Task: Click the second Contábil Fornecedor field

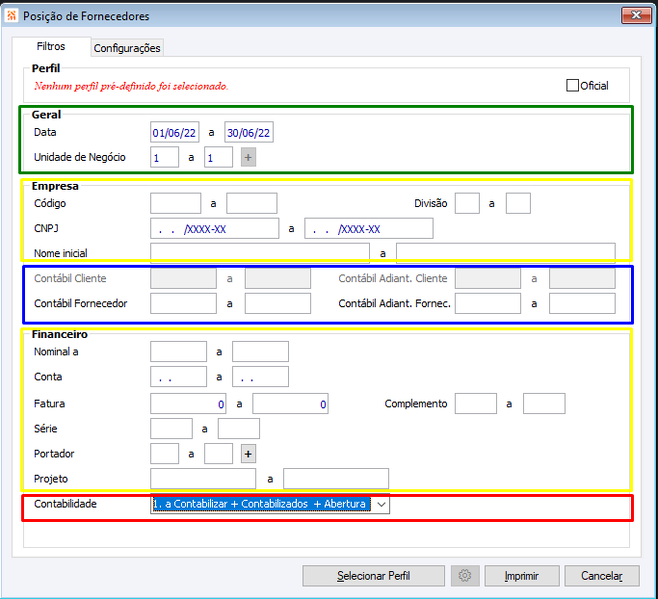Action: (x=278, y=303)
